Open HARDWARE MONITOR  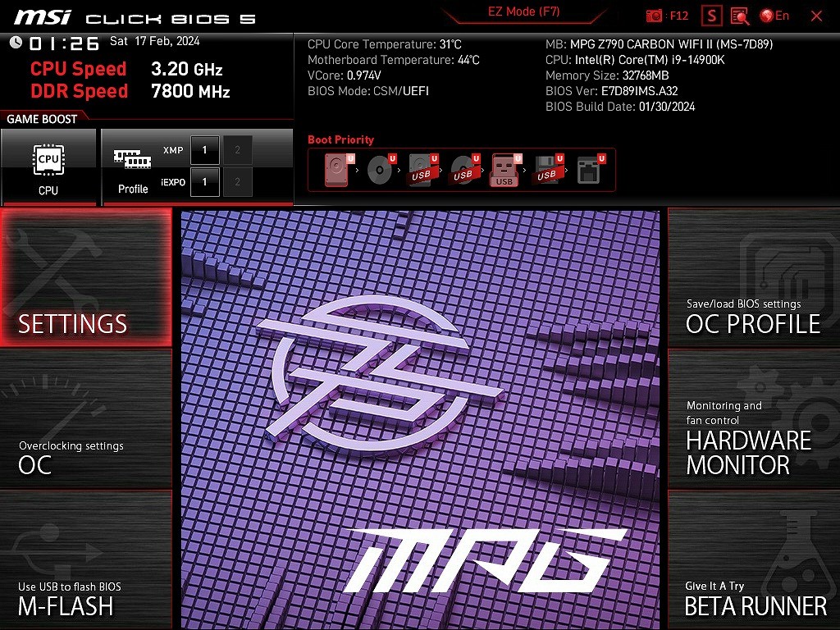click(754, 419)
